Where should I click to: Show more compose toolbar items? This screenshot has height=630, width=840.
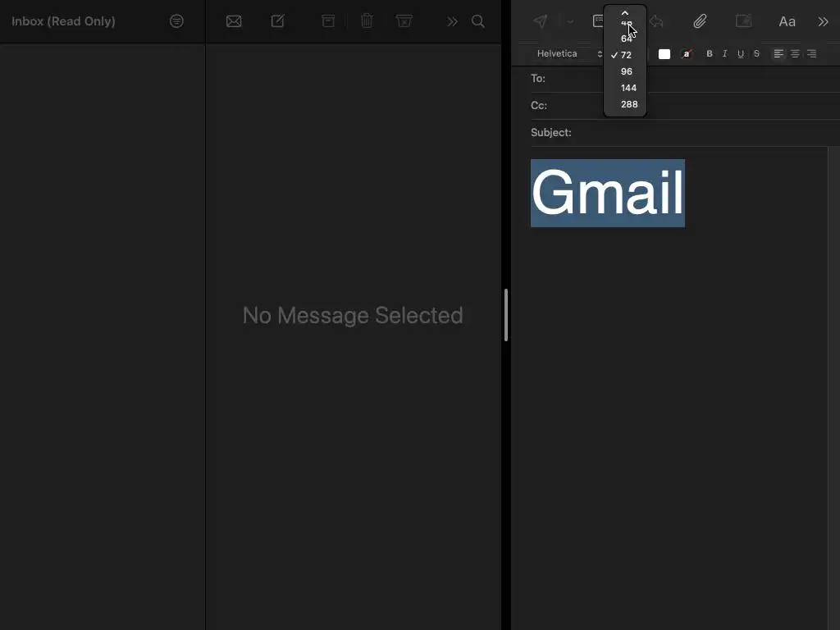[824, 21]
